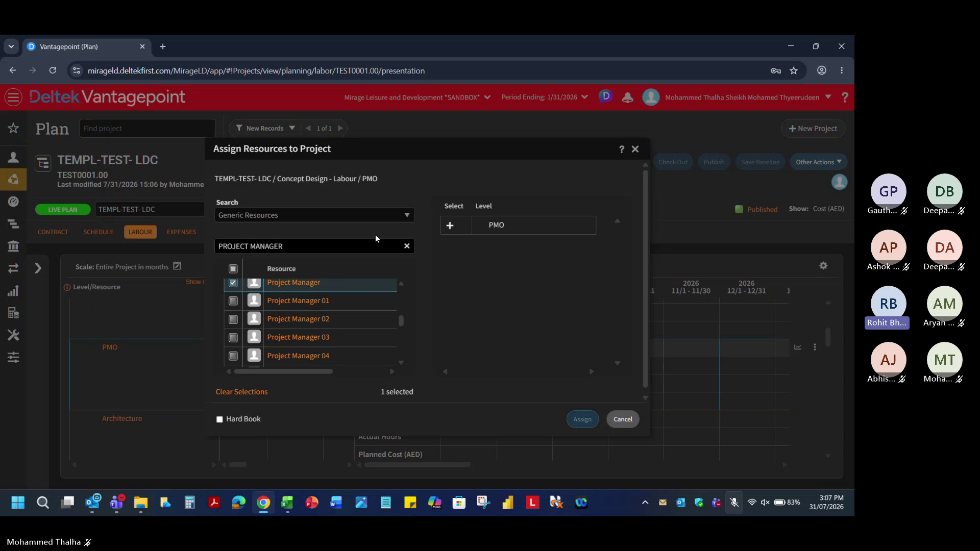Click the Assign button
980x551 pixels.
582,419
